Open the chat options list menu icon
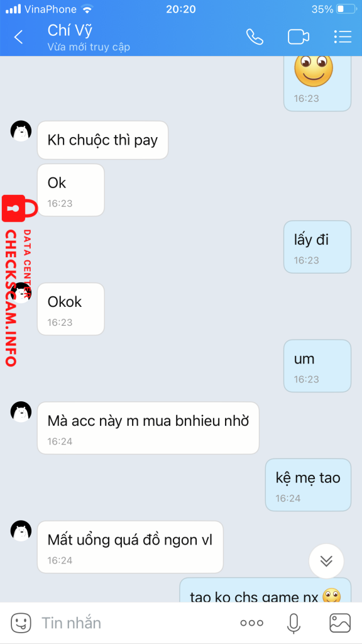Viewport: 362px width, 644px height. 343,36
